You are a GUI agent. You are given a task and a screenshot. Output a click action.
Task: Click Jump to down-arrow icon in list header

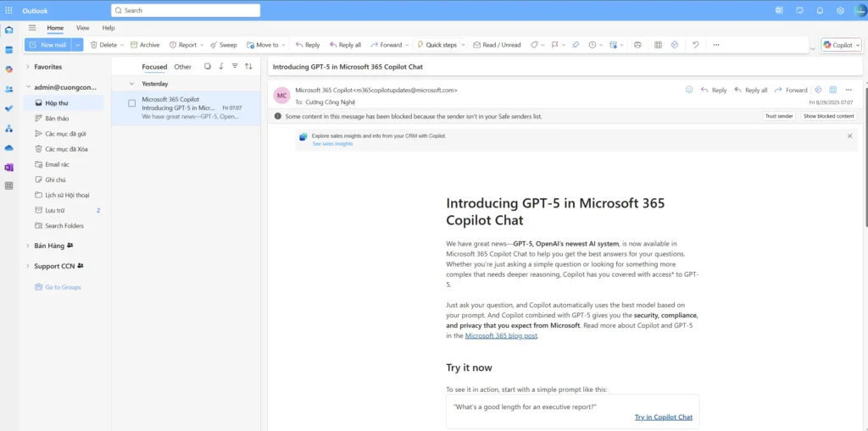(x=221, y=66)
